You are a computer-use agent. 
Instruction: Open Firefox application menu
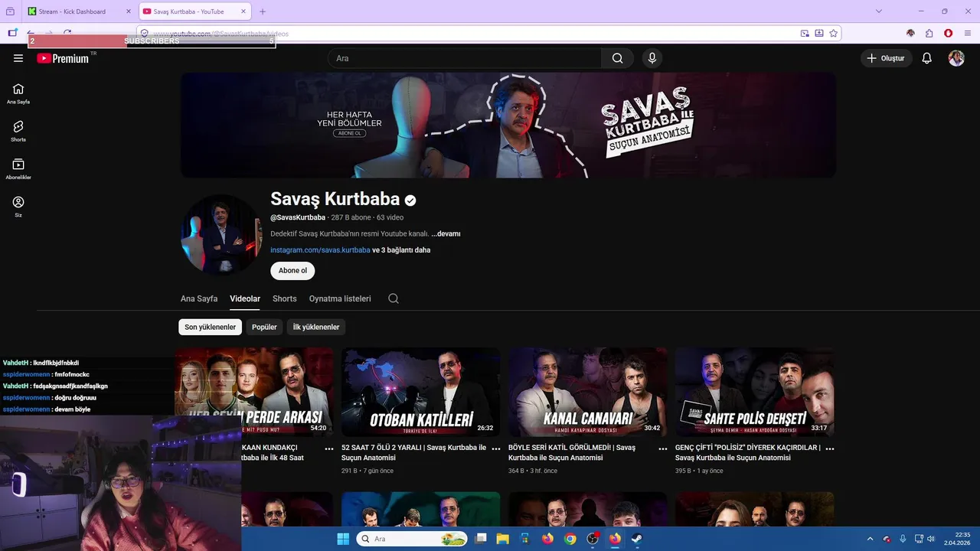pos(969,33)
